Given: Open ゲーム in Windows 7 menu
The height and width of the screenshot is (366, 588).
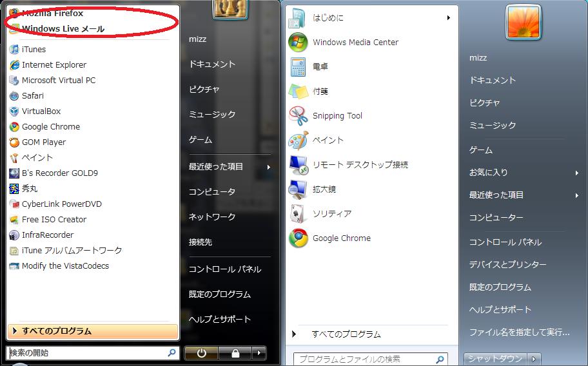Looking at the screenshot, I should coord(481,150).
